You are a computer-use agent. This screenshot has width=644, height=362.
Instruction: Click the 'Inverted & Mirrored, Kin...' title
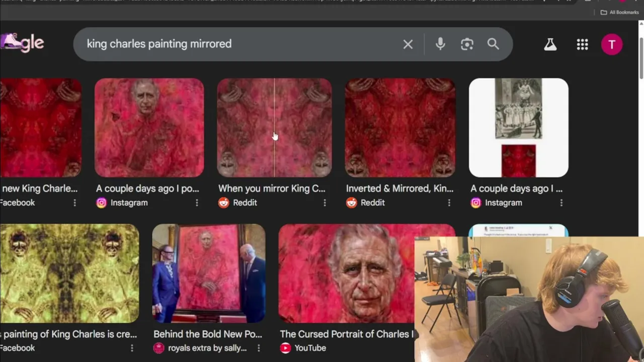point(399,189)
